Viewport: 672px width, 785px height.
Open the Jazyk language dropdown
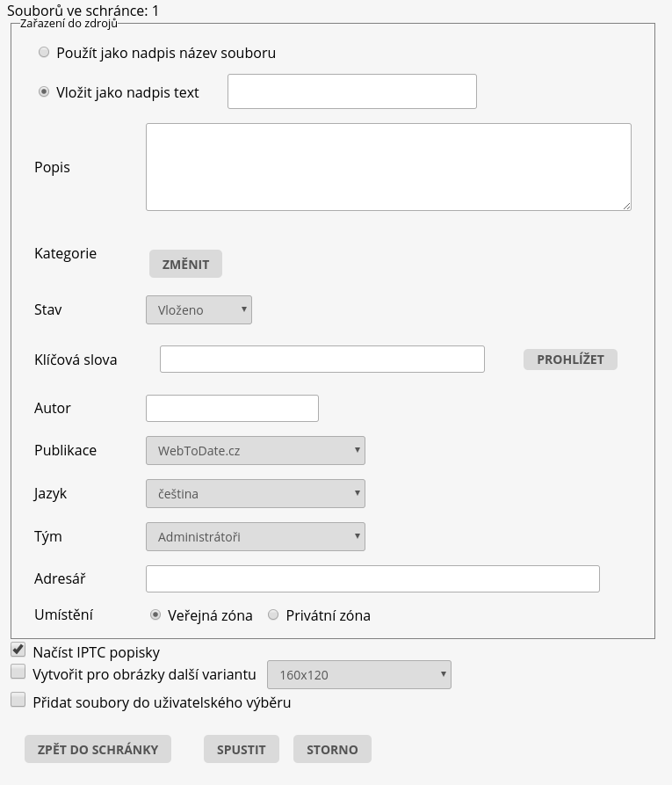[x=255, y=494]
